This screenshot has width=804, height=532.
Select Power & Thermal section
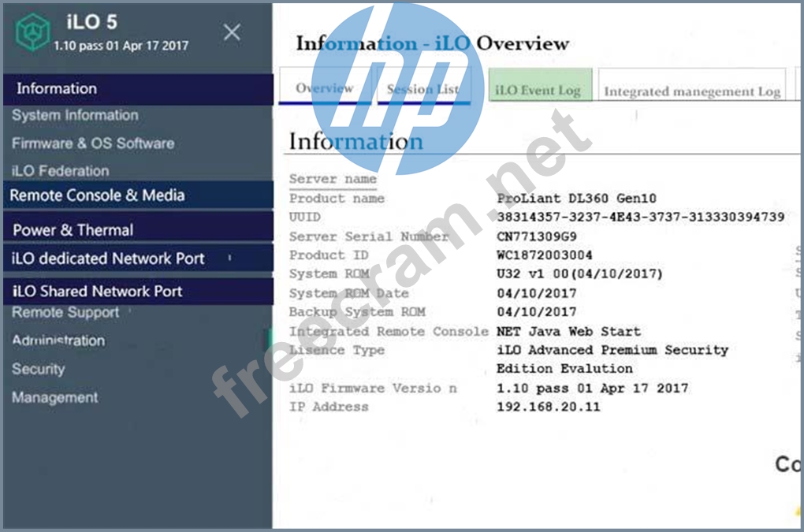[138, 228]
